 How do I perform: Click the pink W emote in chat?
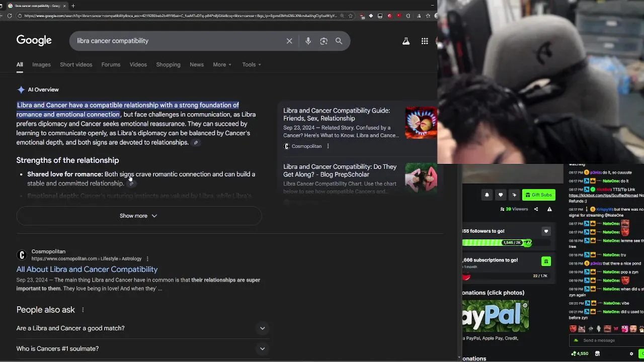pyautogui.click(x=616, y=329)
